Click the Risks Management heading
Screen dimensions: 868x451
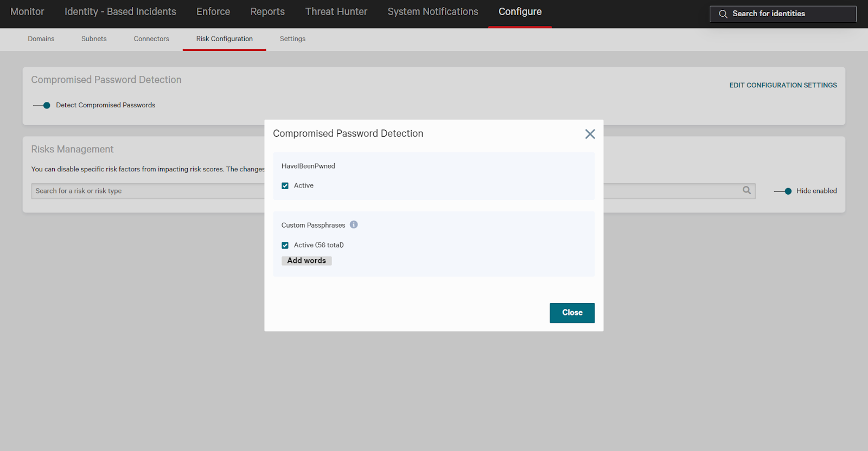click(x=72, y=149)
